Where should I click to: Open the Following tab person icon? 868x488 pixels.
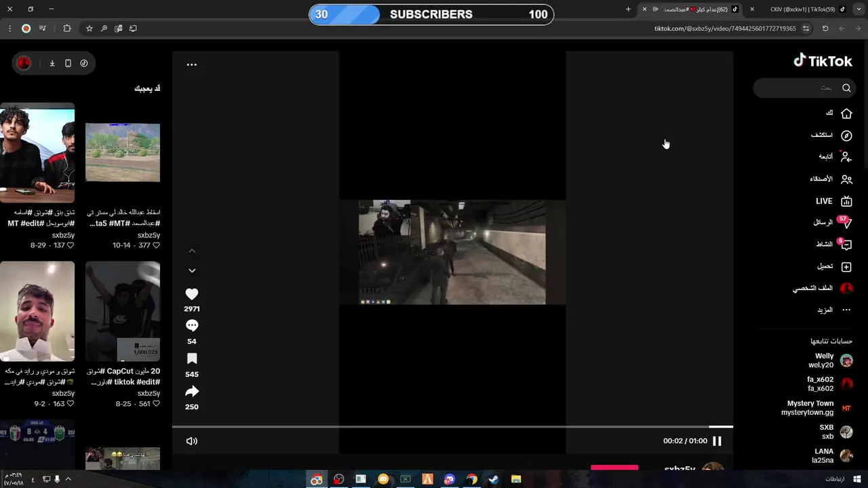click(846, 157)
